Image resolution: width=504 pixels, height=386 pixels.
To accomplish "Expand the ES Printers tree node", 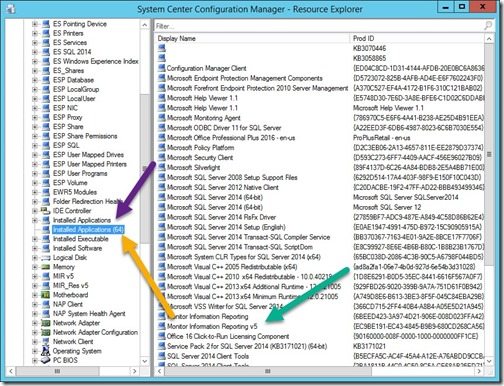I will click(35, 33).
